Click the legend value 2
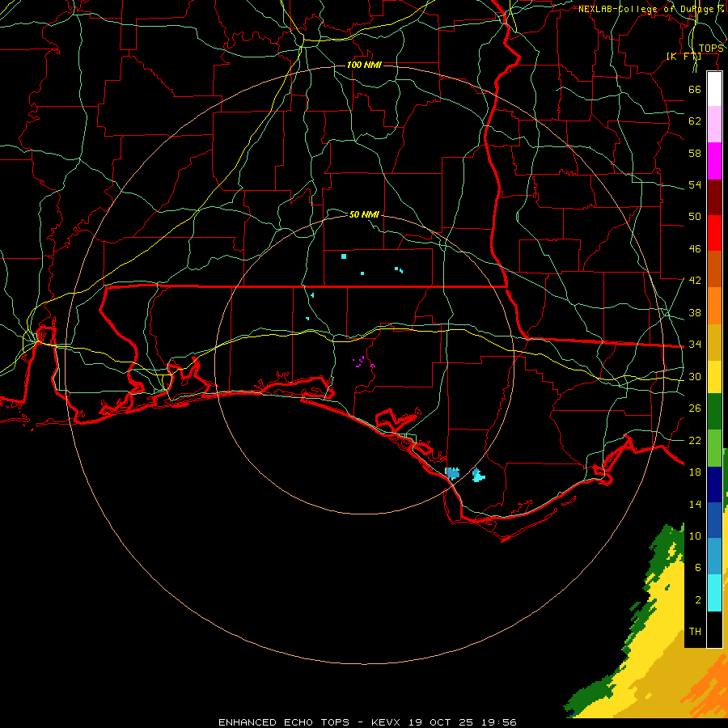The height and width of the screenshot is (728, 728). point(697,600)
